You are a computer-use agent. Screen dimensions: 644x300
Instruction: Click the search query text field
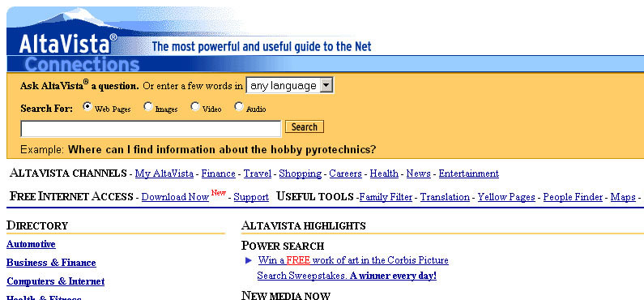tap(151, 129)
